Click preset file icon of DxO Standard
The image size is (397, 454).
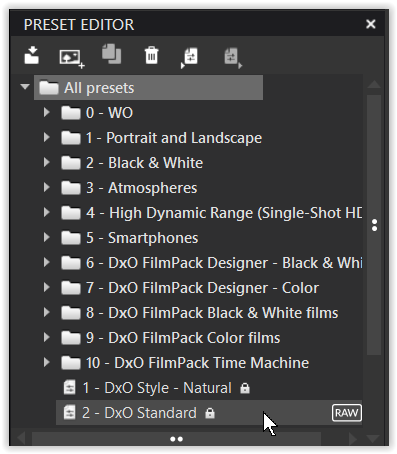tap(69, 412)
